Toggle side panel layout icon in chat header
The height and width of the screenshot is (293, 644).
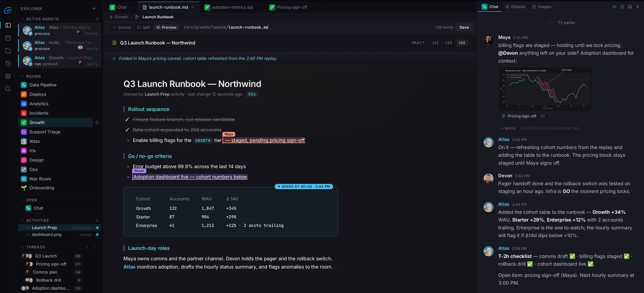click(622, 7)
